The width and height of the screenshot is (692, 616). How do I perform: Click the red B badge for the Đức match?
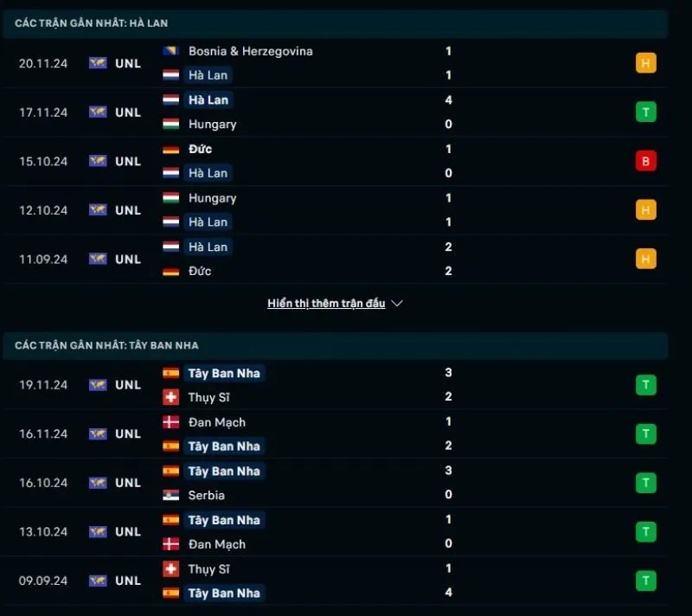click(645, 161)
